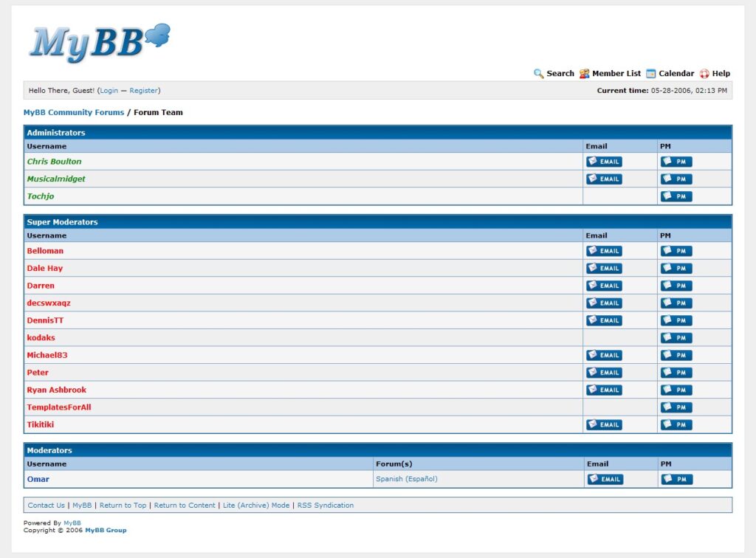
Task: Click the Register link
Action: pyautogui.click(x=143, y=91)
